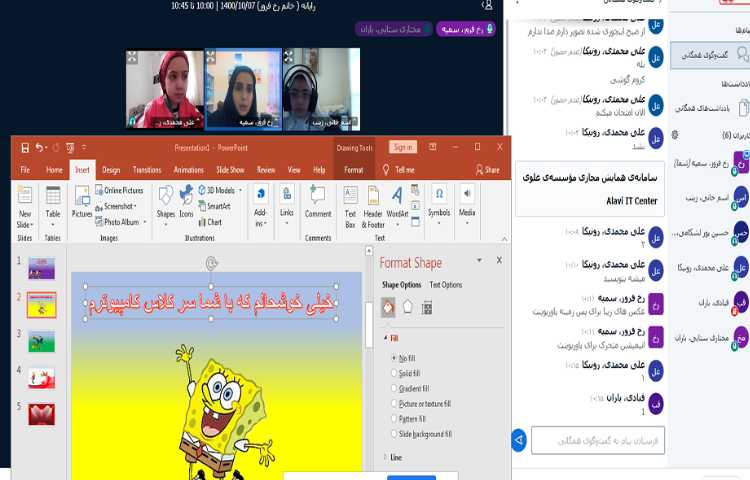Viewport: 750px width, 480px height.
Task: Close the Format Shape pane
Action: tap(499, 260)
